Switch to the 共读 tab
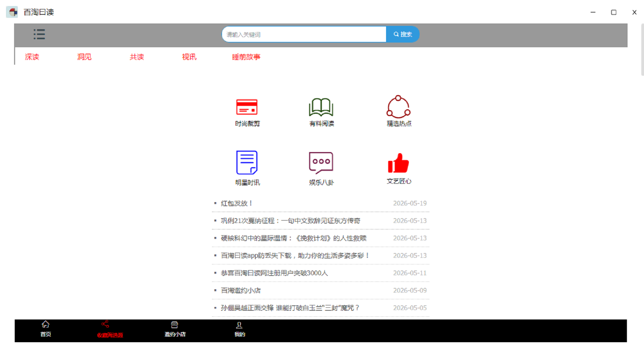644x362 pixels. click(x=137, y=57)
